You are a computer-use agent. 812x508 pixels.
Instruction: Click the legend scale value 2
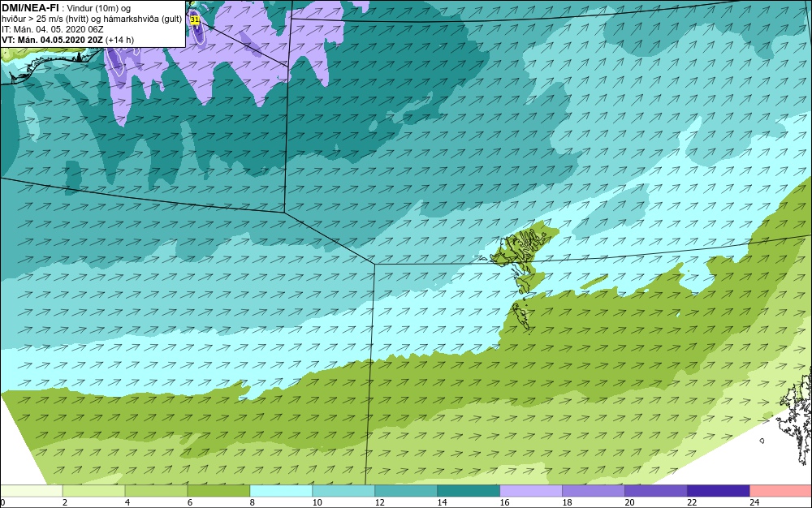click(x=65, y=502)
